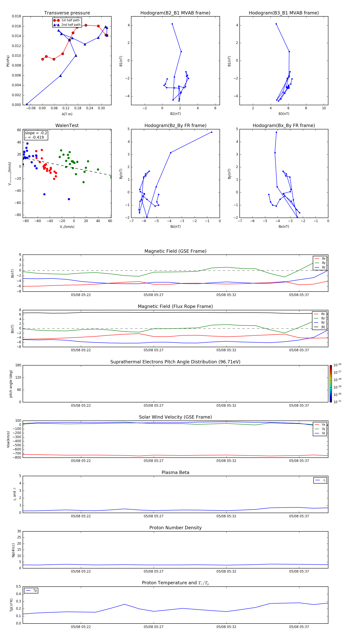Click the "Solar Wind Velocity (GSE Frame)" title
Screen dimensions: 351x644
[175, 417]
